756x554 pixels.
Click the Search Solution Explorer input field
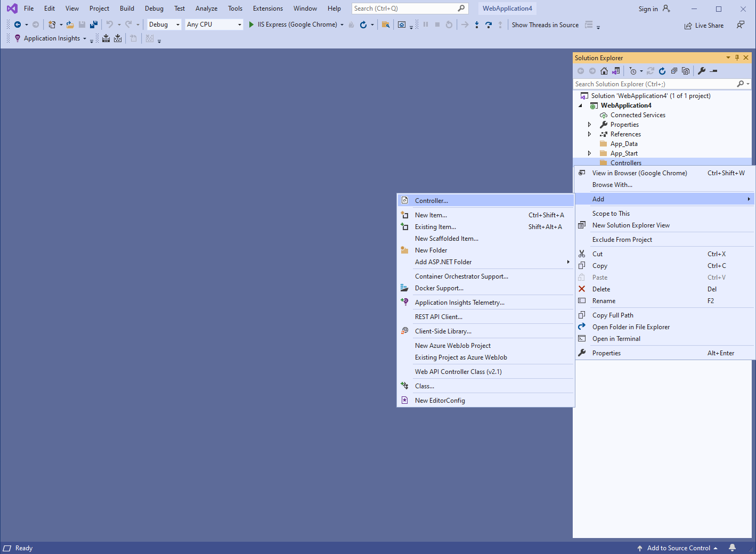654,84
